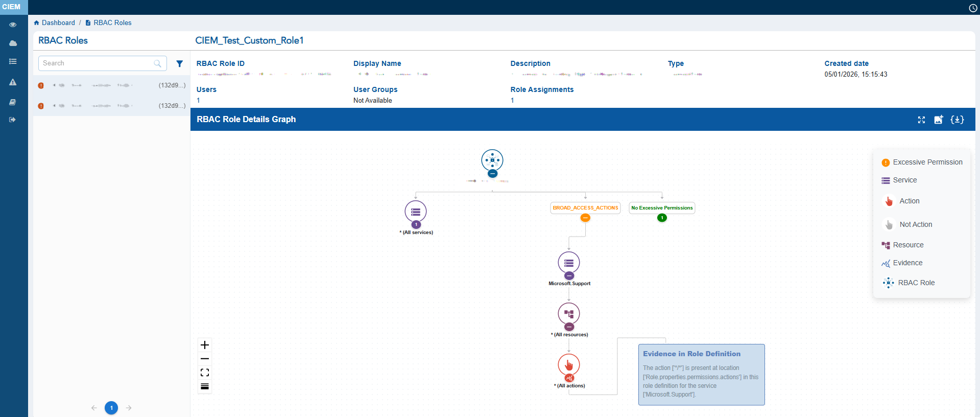Screen dimensions: 980x417
Task: Open the warning triangle sidebar icon
Action: pos(13,82)
